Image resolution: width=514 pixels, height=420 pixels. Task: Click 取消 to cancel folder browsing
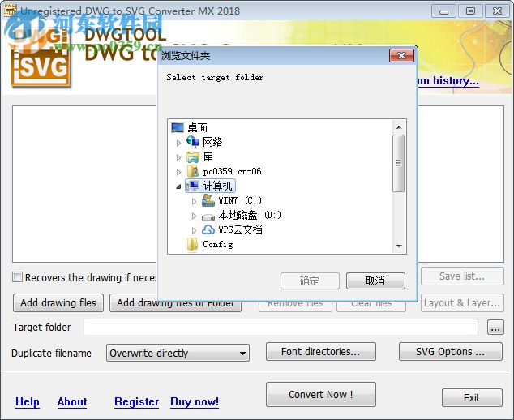point(375,281)
